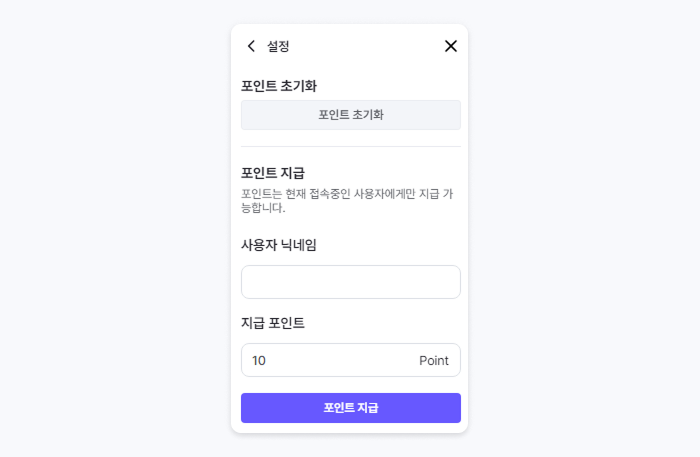Click the word 능합니다 ending the description

(263, 209)
